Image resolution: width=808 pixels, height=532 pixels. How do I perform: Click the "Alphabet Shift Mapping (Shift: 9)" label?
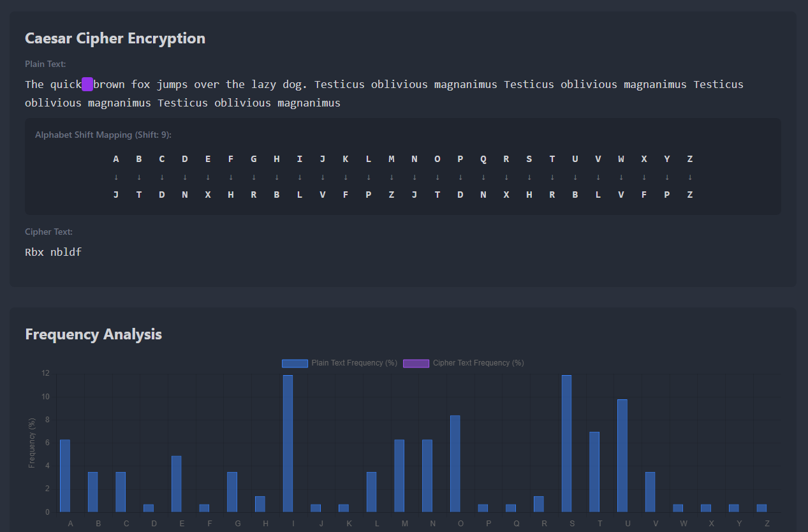point(103,135)
